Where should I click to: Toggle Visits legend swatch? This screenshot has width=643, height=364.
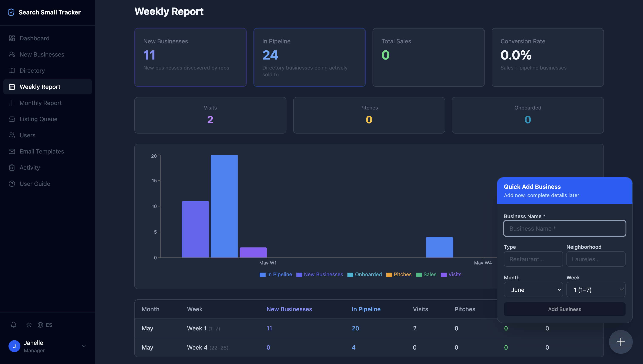[x=444, y=275]
